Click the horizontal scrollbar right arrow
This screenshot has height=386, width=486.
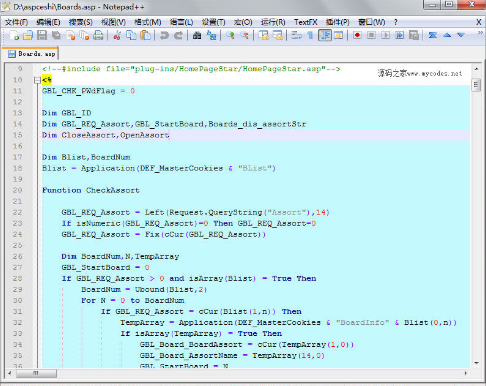[x=466, y=373]
